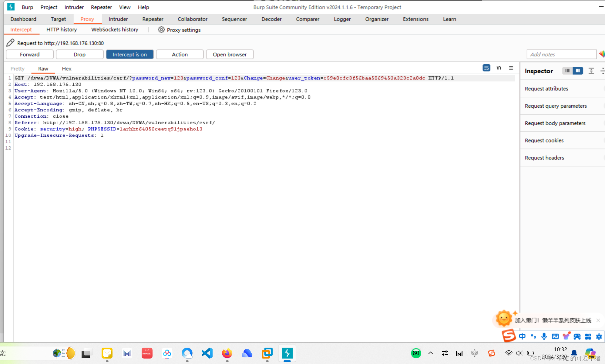Click the Cookie header line in request
This screenshot has width=605, height=364.
tap(108, 129)
